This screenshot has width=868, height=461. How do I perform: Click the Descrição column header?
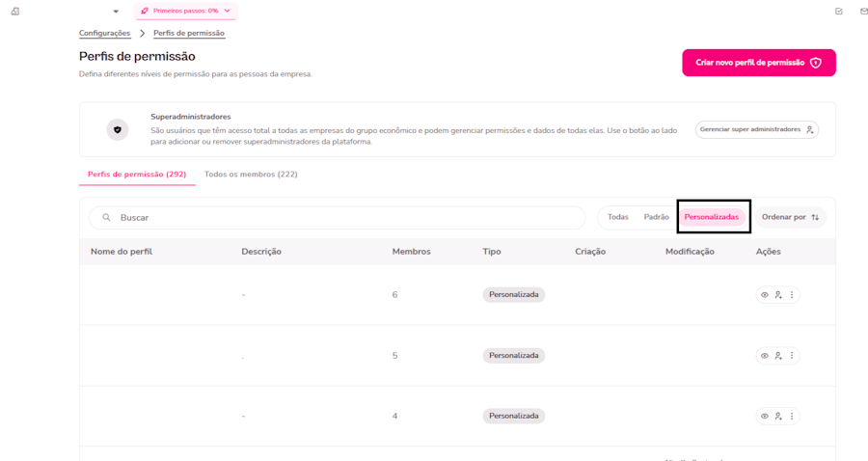pyautogui.click(x=261, y=252)
